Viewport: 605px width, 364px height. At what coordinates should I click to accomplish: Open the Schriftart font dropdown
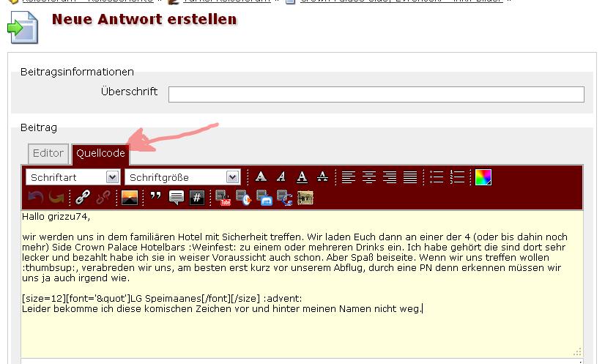(73, 177)
